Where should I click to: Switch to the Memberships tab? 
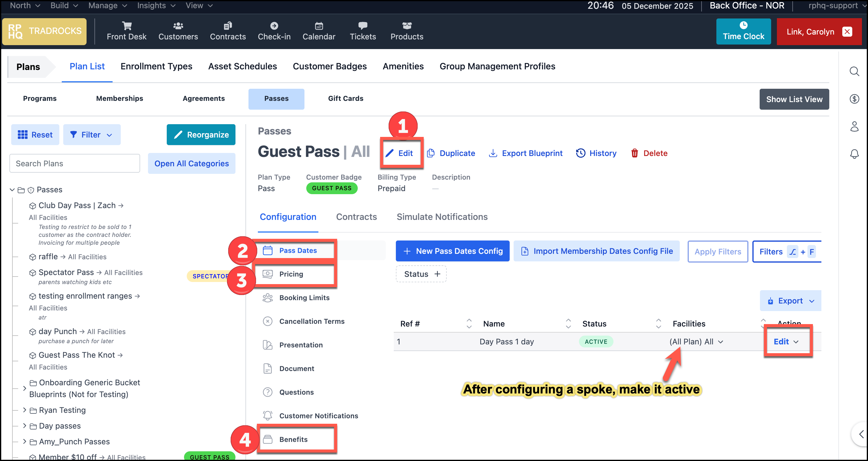[119, 98]
